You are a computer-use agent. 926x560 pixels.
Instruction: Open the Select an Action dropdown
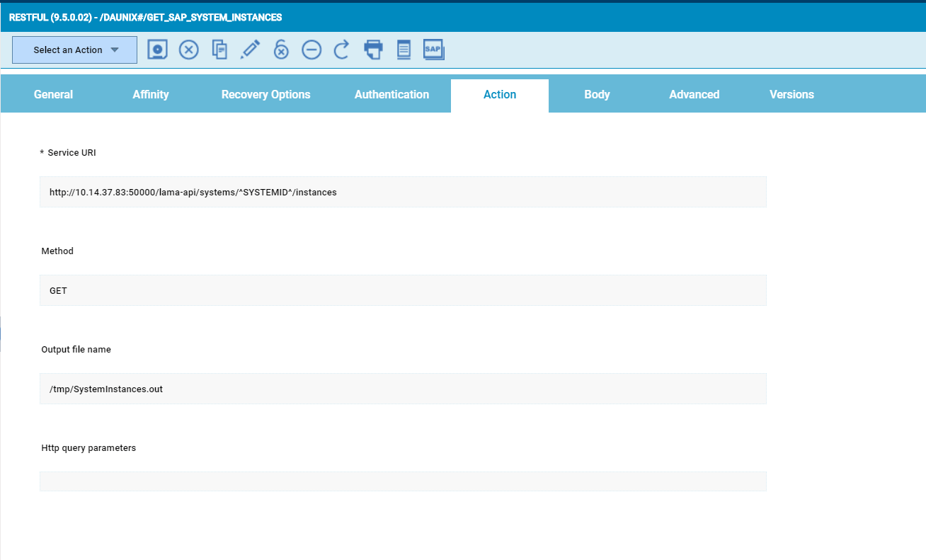[74, 50]
